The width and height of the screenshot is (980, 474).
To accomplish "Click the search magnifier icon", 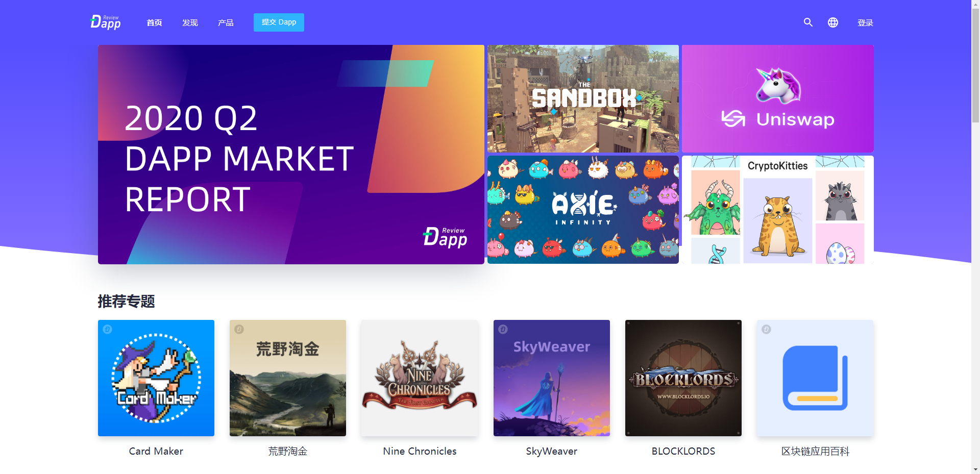I will click(808, 22).
